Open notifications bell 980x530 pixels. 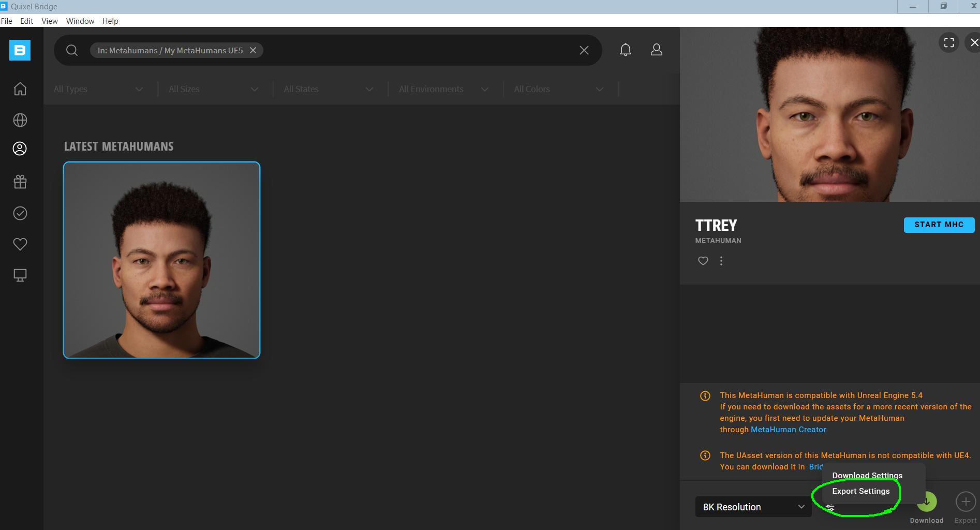point(626,50)
